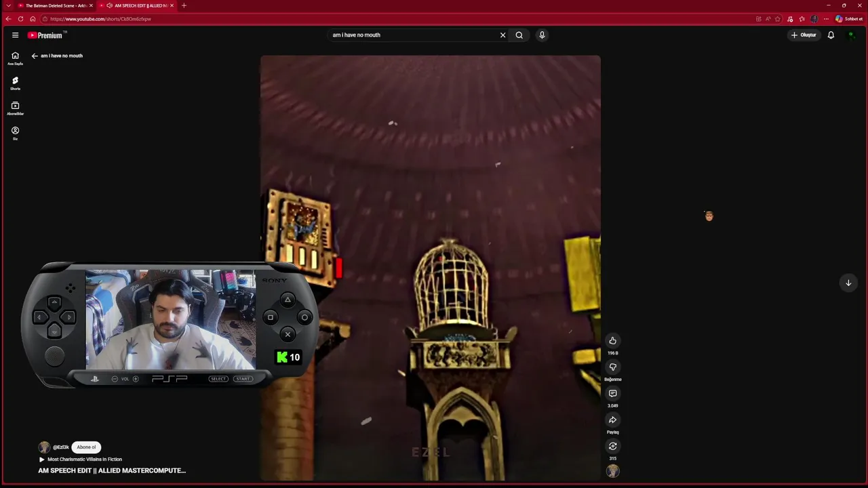Expand the AM SPEECH EDIT title description
868x488 pixels.
click(x=112, y=470)
